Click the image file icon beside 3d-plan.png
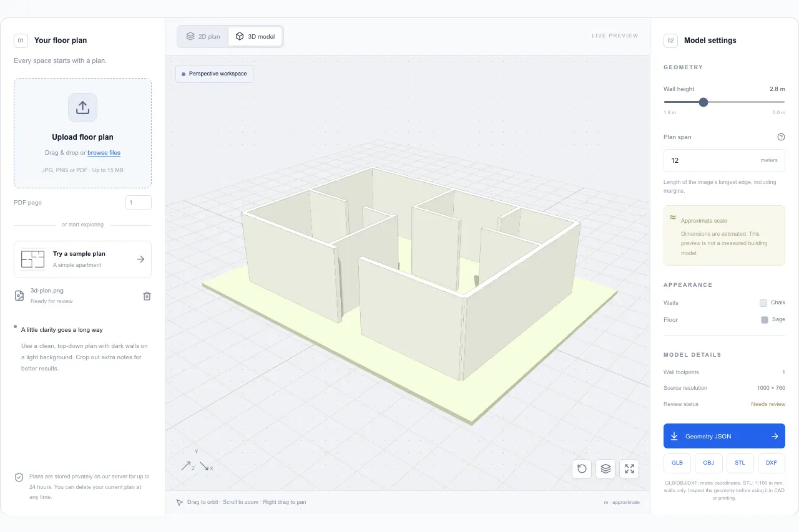Image resolution: width=799 pixels, height=532 pixels. click(19, 296)
